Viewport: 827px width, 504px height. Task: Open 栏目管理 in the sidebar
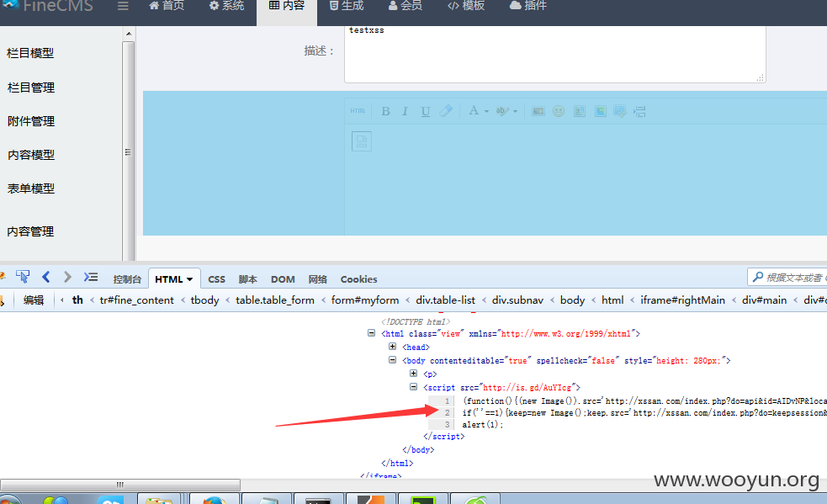pos(31,88)
